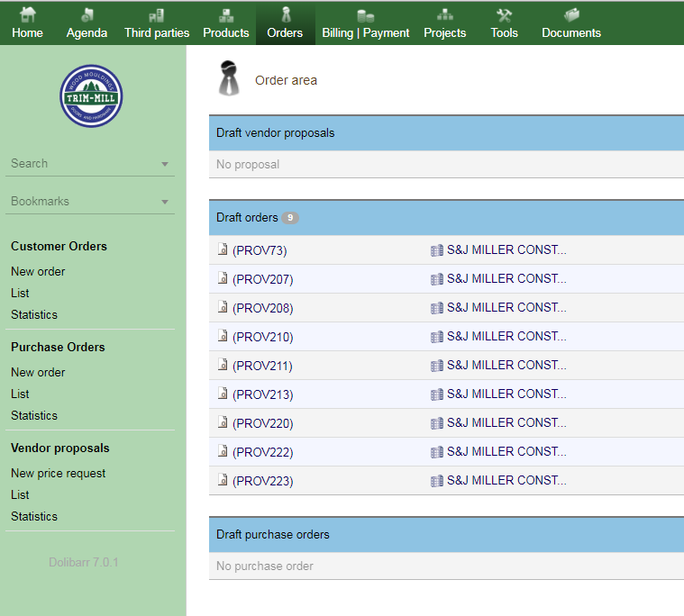The height and width of the screenshot is (616, 684).
Task: Click the company icon in PROV220 row
Action: 437,423
